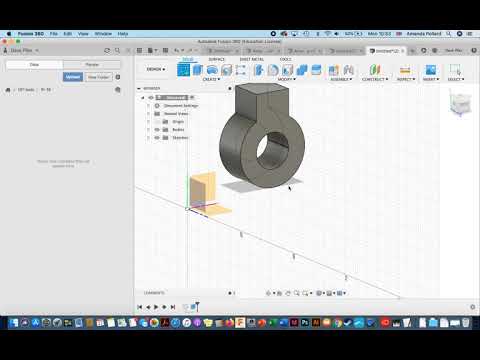Image resolution: width=480 pixels, height=360 pixels.
Task: Select the Offset Plane construct tool
Action: (x=375, y=70)
